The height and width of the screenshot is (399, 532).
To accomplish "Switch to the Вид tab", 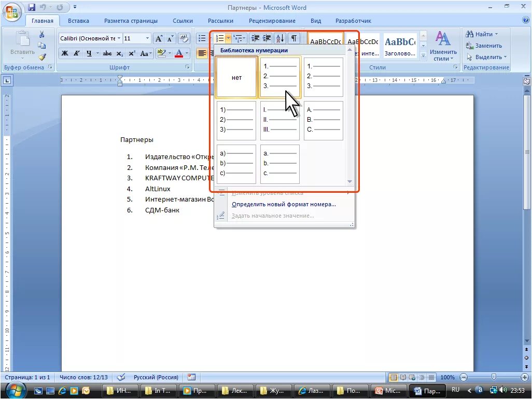I will 316,21.
